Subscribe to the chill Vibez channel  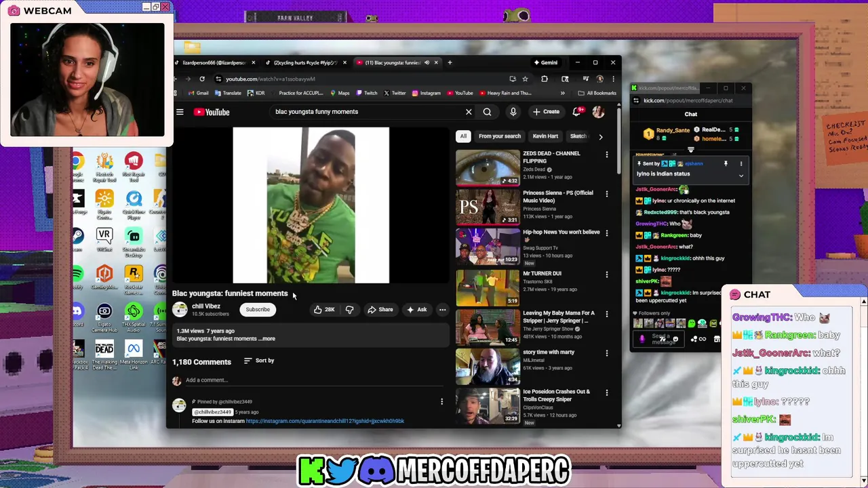258,310
